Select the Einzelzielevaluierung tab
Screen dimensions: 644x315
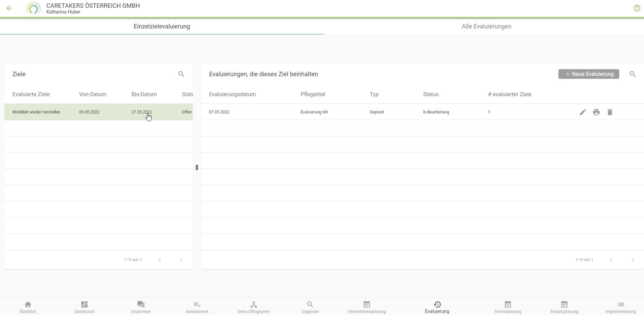coord(162,26)
